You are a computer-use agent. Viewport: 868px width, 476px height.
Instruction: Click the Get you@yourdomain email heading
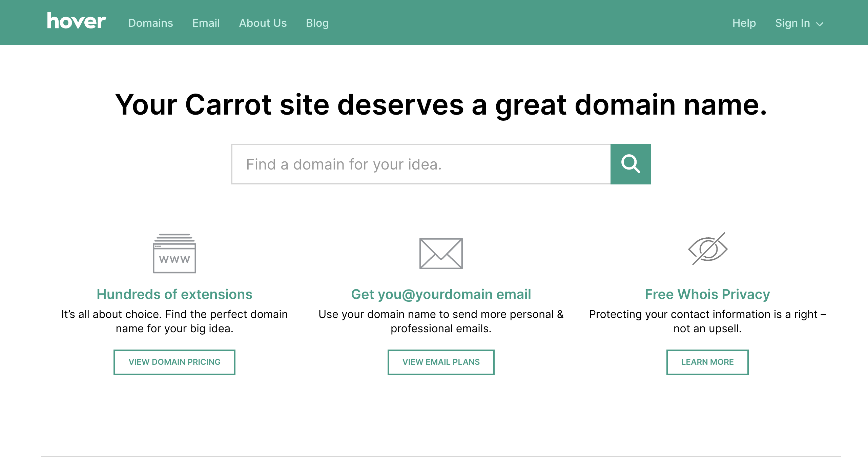tap(441, 294)
